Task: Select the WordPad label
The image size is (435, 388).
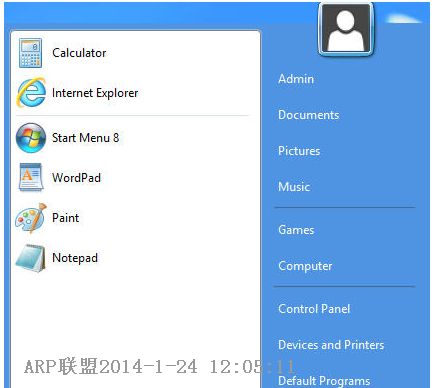Action: click(76, 178)
